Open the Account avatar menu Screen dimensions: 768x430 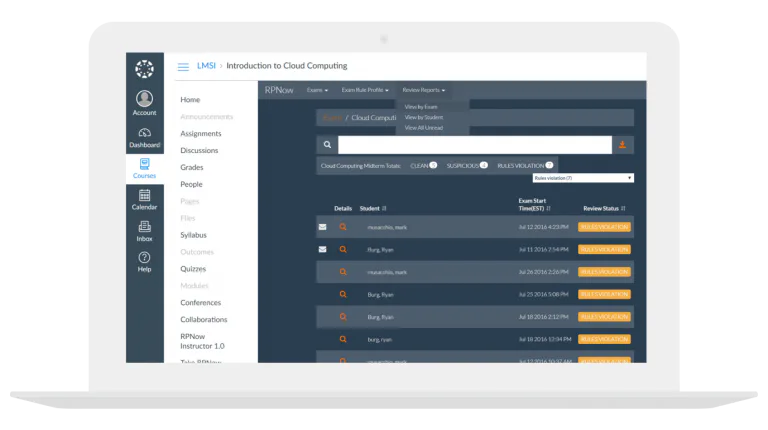[x=144, y=103]
